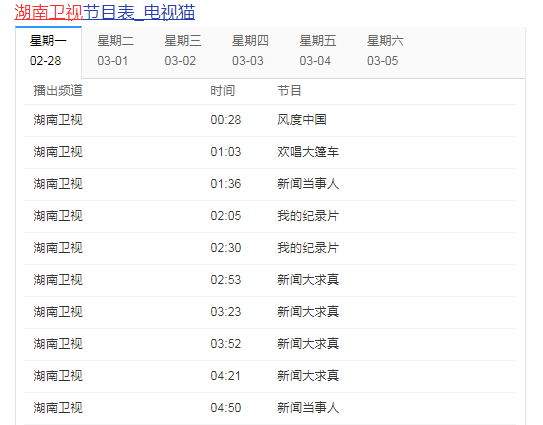Viewport: 543px width, 425px height.
Task: Click 我的纪录片 in the 02:30 row
Action: [x=308, y=248]
